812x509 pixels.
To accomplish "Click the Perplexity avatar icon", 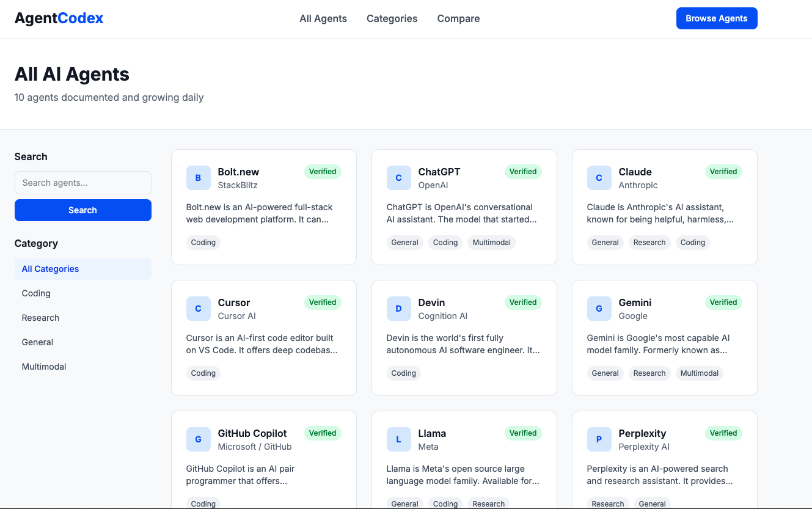I will point(599,439).
